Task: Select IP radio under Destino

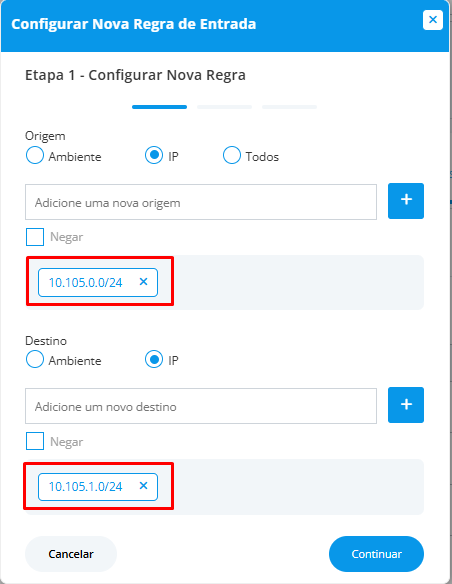Action: pos(154,359)
